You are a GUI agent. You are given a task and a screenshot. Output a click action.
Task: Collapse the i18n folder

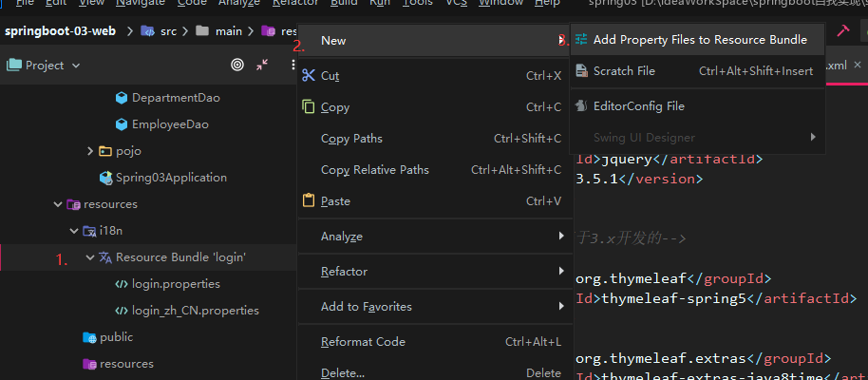tap(73, 231)
